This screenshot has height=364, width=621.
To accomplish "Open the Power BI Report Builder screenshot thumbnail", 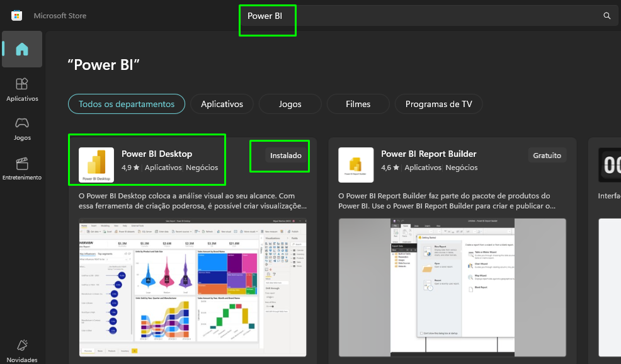I will point(452,288).
